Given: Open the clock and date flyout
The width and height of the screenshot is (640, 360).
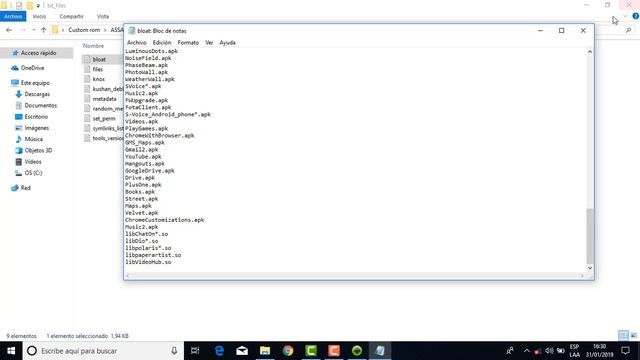Looking at the screenshot, I should 600,351.
